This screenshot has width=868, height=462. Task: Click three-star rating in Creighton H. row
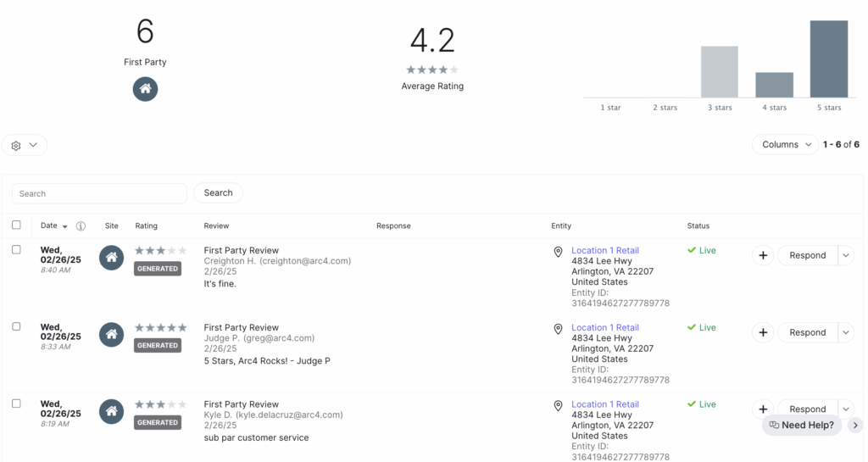click(160, 251)
